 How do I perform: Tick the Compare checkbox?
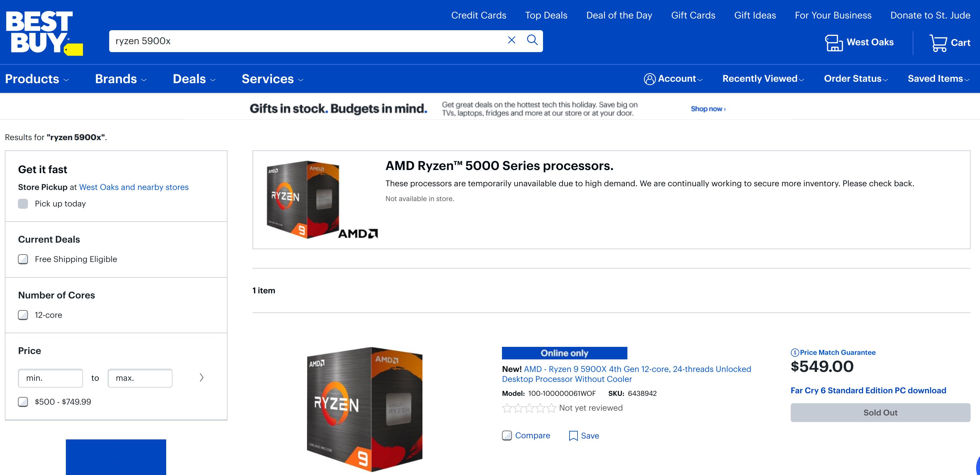[x=507, y=435]
